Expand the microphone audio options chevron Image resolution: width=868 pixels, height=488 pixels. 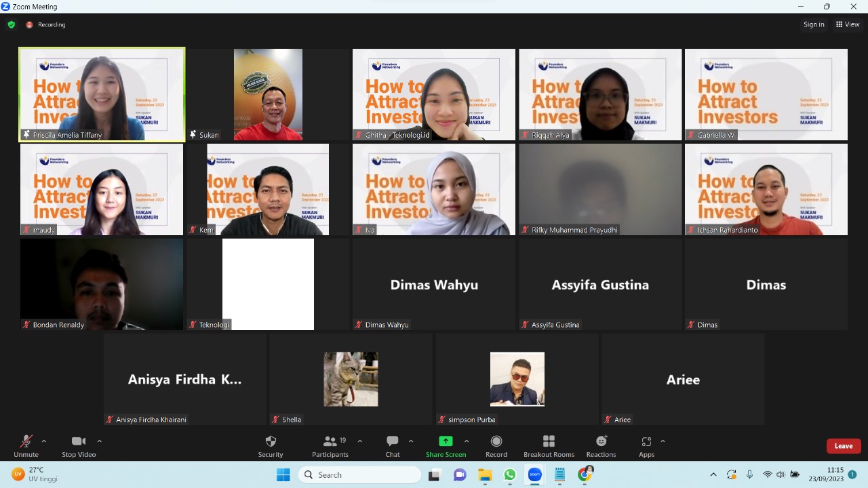(x=44, y=441)
